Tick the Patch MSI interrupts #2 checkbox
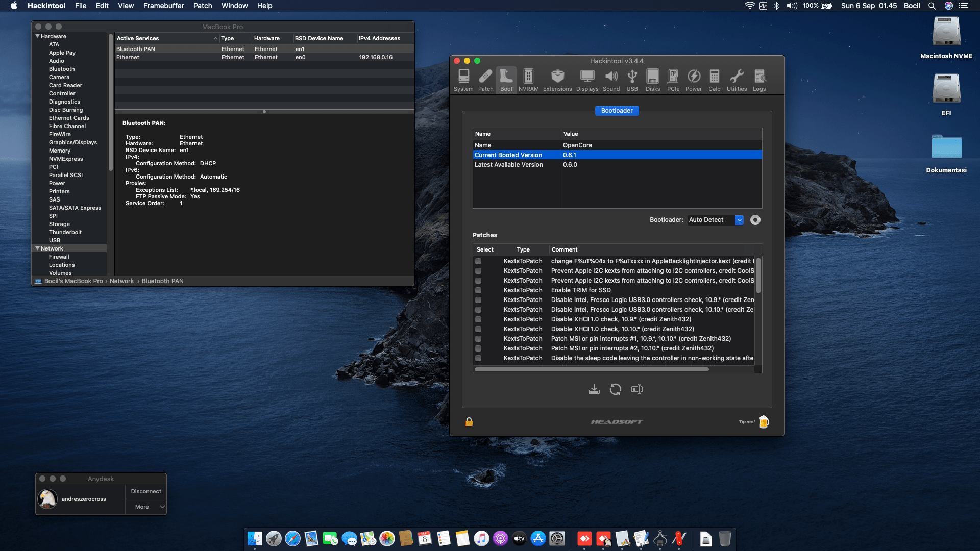 point(478,348)
